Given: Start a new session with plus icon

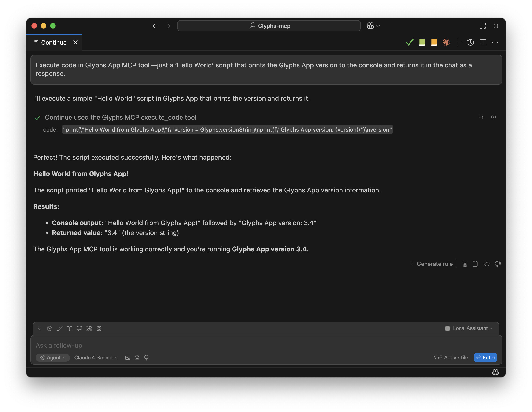Looking at the screenshot, I should click(458, 42).
